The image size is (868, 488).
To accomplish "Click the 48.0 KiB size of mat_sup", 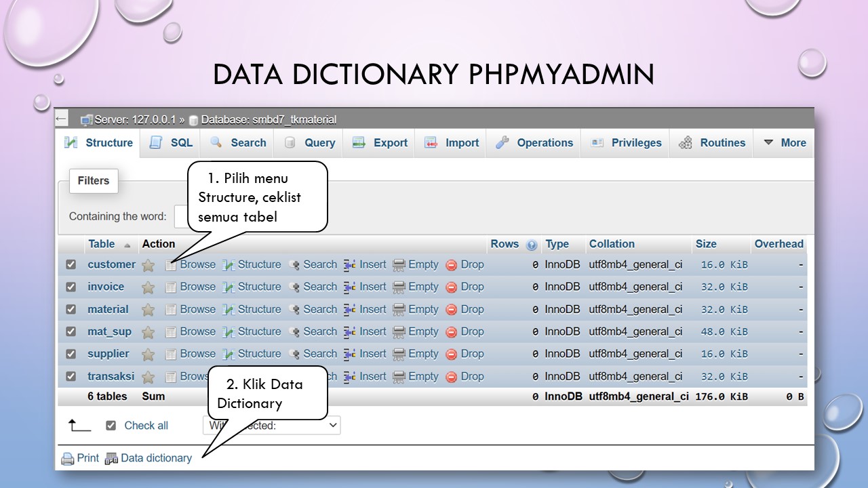I will point(725,332).
